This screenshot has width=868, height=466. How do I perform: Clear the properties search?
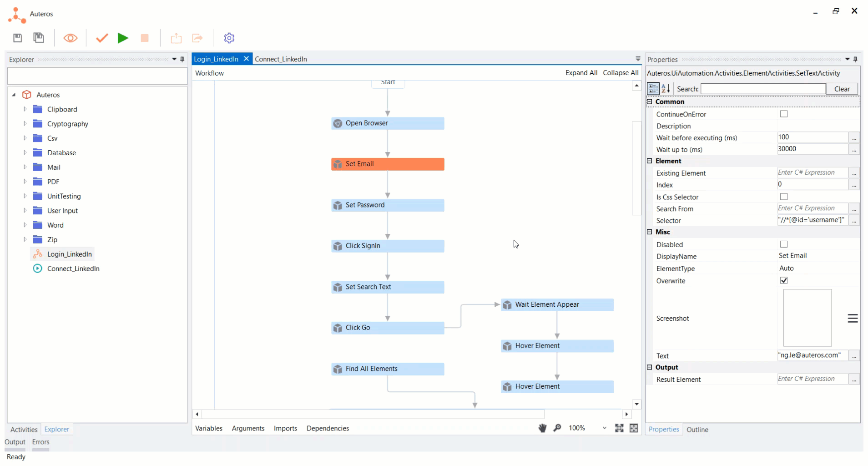842,89
